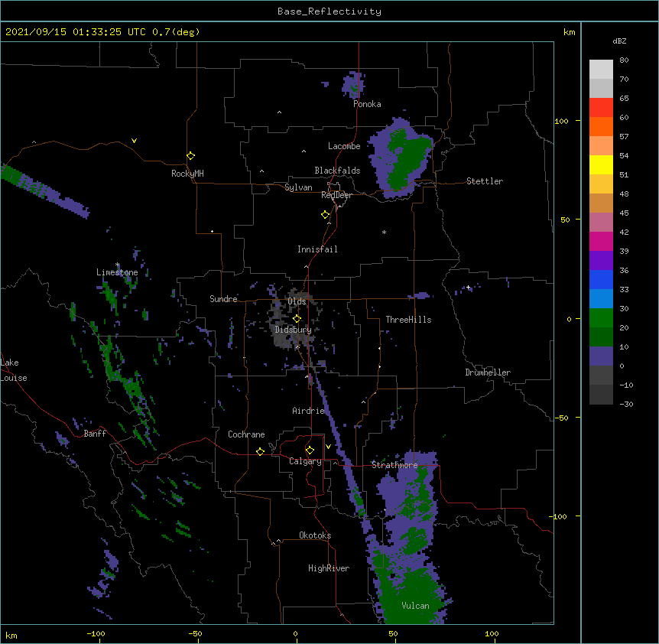Click the Didsbury city label

[x=293, y=330]
